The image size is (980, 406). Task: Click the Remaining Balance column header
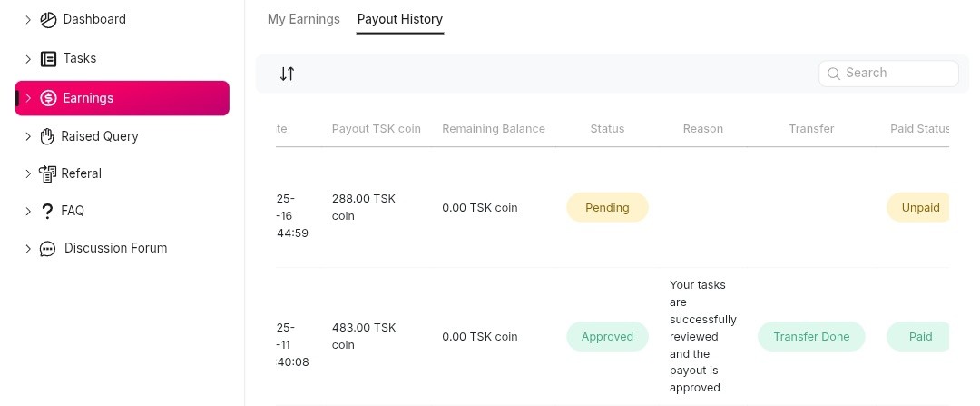click(494, 129)
